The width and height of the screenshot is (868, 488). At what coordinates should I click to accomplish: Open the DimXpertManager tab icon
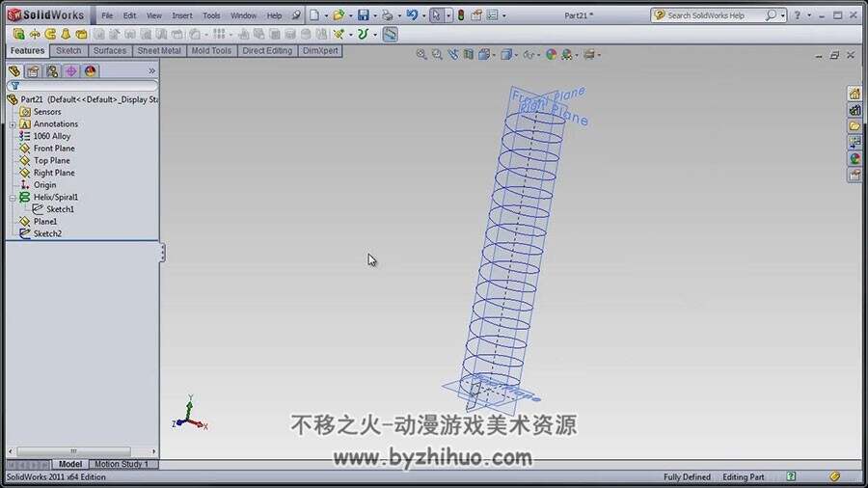(70, 71)
